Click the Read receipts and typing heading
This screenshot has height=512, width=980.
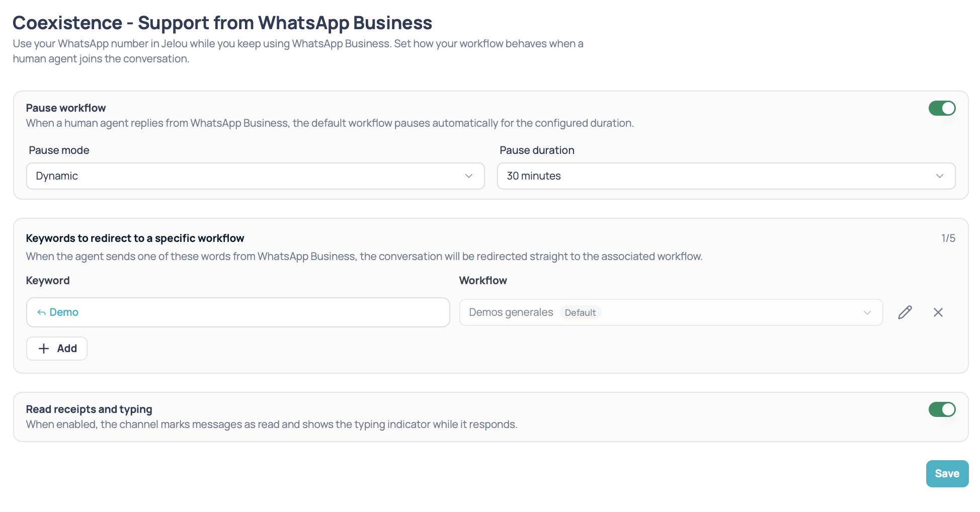pos(89,409)
